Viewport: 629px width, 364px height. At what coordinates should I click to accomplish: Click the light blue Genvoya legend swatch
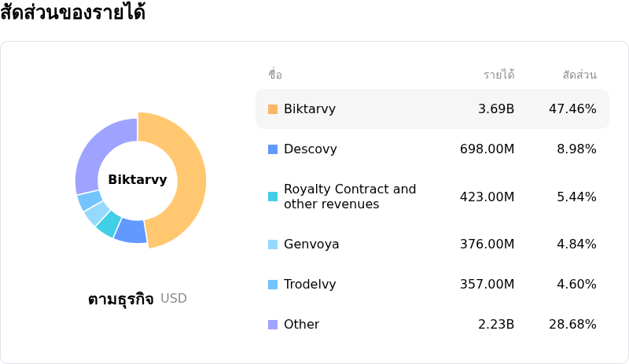point(273,245)
